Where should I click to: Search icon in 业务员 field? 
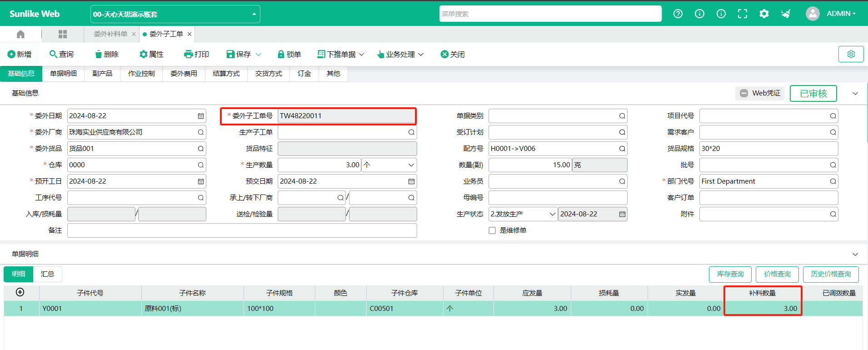click(x=622, y=181)
